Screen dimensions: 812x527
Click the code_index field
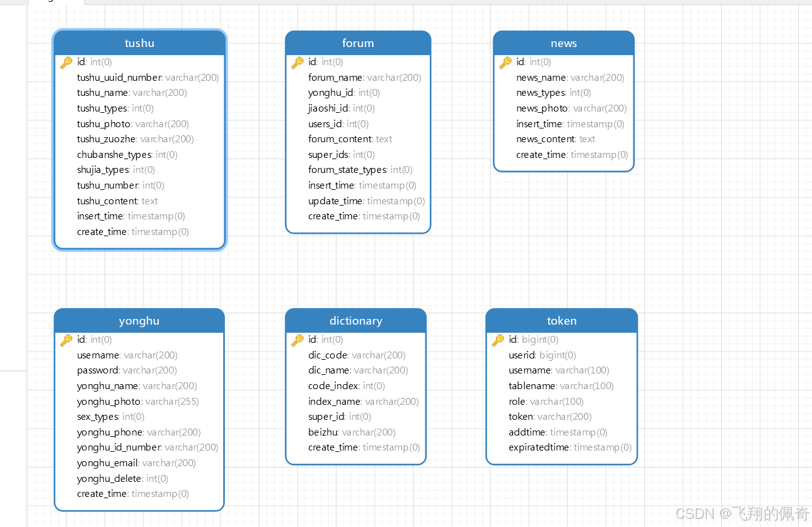click(x=346, y=386)
